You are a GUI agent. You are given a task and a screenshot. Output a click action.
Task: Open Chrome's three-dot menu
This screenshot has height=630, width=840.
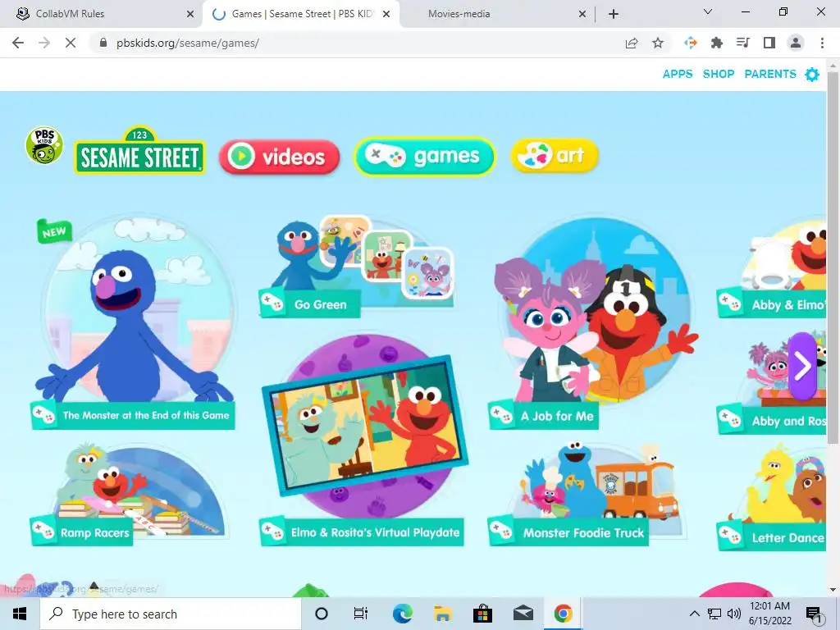822,43
